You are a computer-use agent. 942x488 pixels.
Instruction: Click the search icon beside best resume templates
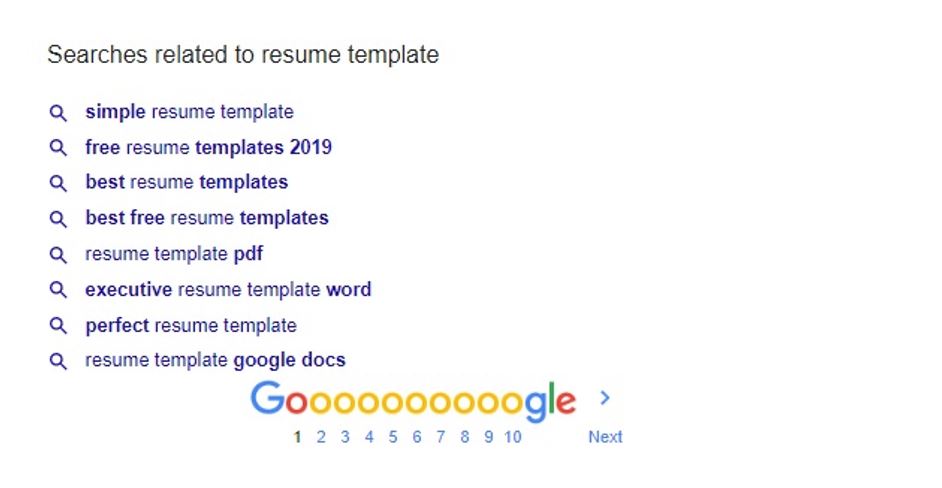pyautogui.click(x=58, y=183)
